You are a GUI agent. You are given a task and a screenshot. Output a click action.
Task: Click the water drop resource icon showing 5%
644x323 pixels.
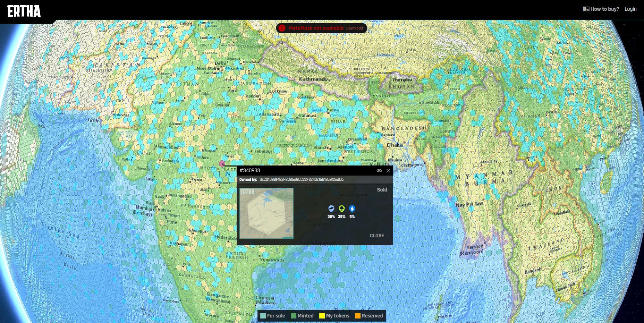coord(352,209)
